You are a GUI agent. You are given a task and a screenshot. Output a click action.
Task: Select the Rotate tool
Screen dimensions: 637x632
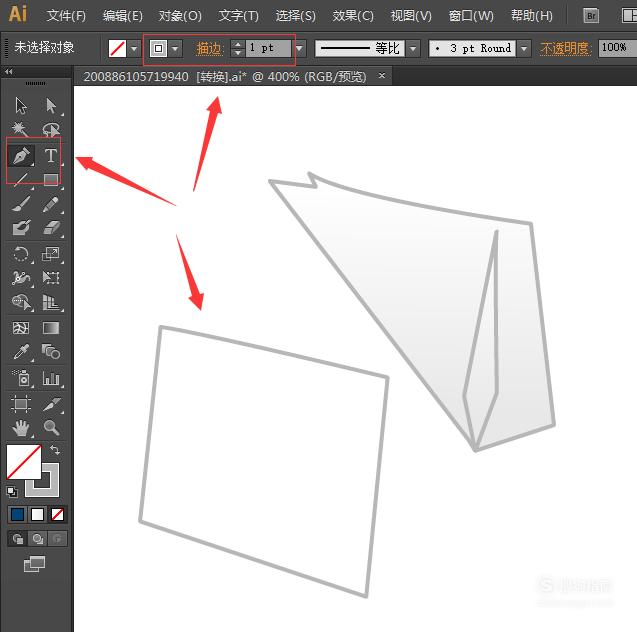click(x=20, y=254)
